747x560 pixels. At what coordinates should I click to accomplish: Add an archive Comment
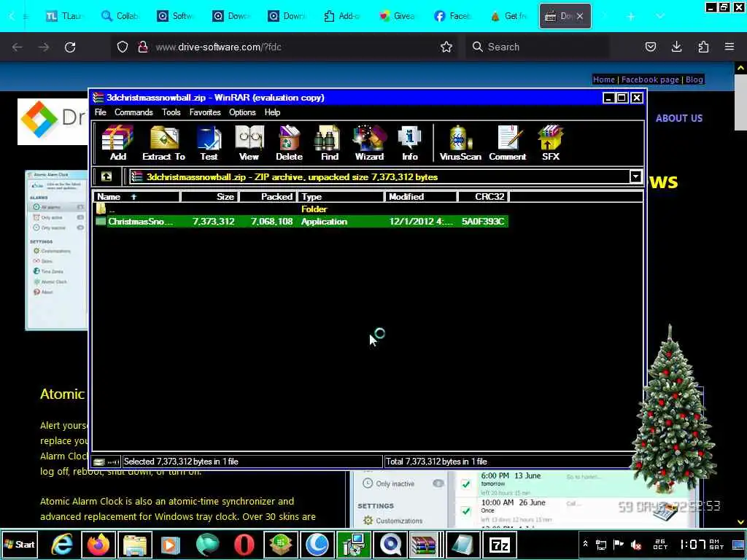[x=508, y=143]
